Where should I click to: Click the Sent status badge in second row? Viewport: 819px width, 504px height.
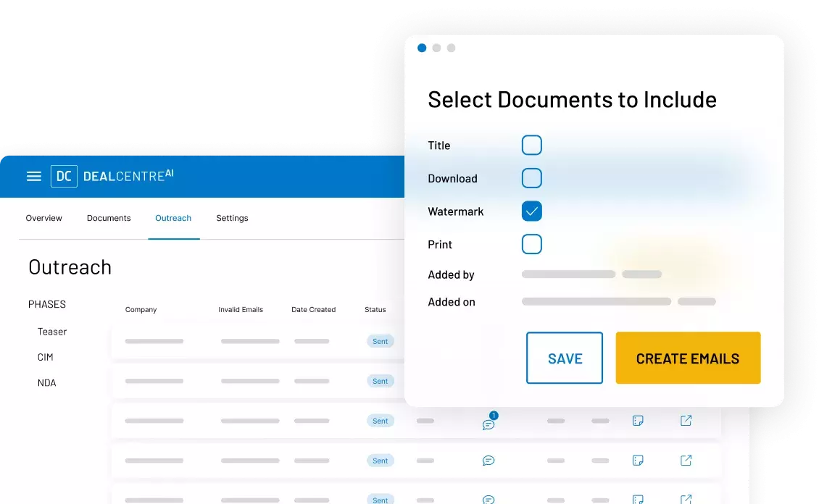(381, 381)
